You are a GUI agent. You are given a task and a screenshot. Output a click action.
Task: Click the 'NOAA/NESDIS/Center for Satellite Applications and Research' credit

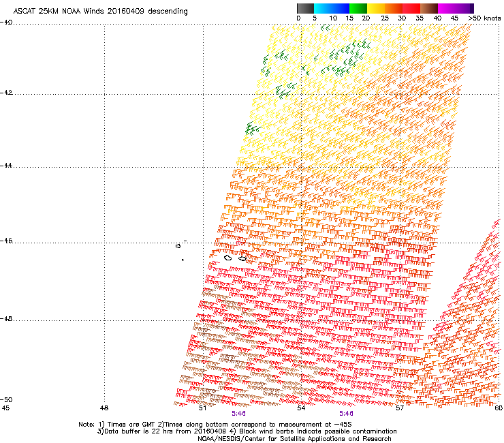coord(294,439)
